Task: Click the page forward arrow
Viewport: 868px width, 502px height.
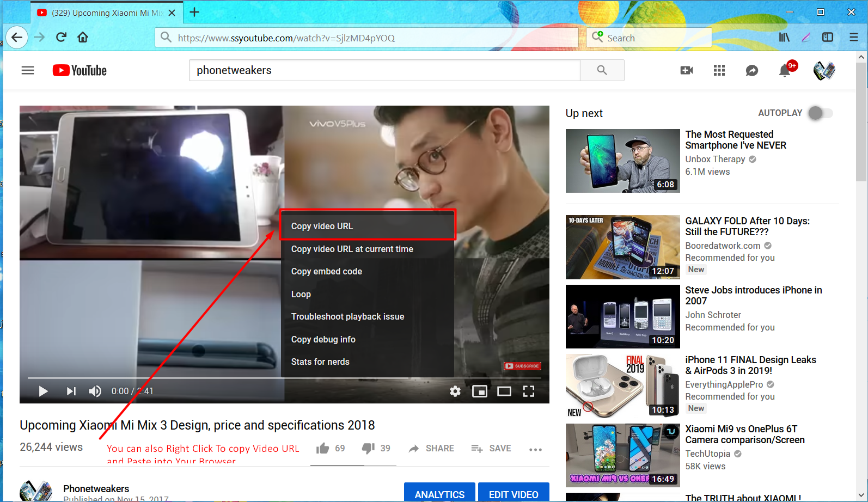Action: [x=39, y=38]
